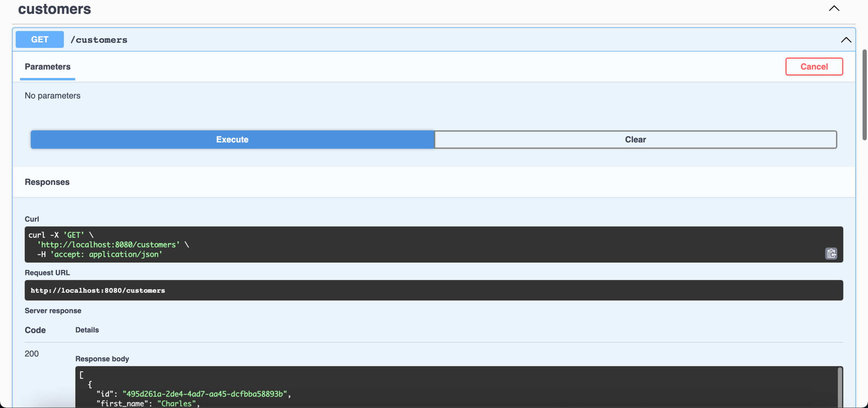
Task: Click the response body scrollbar
Action: (840, 387)
